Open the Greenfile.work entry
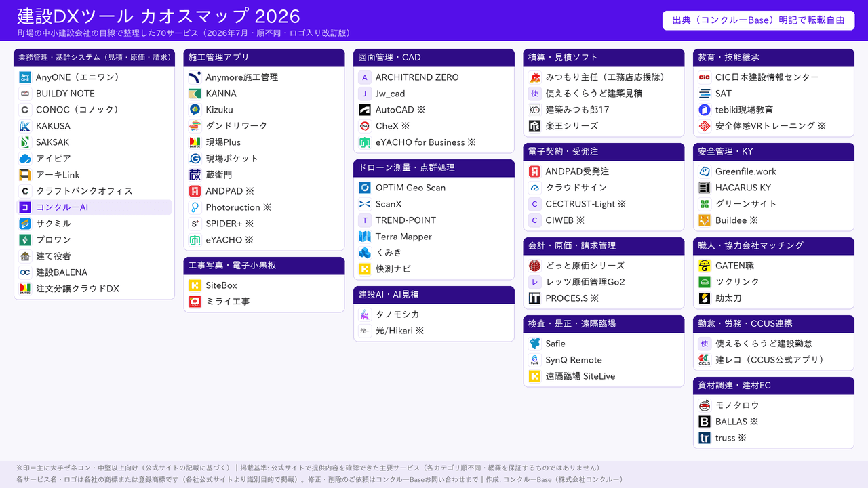 [x=773, y=171]
